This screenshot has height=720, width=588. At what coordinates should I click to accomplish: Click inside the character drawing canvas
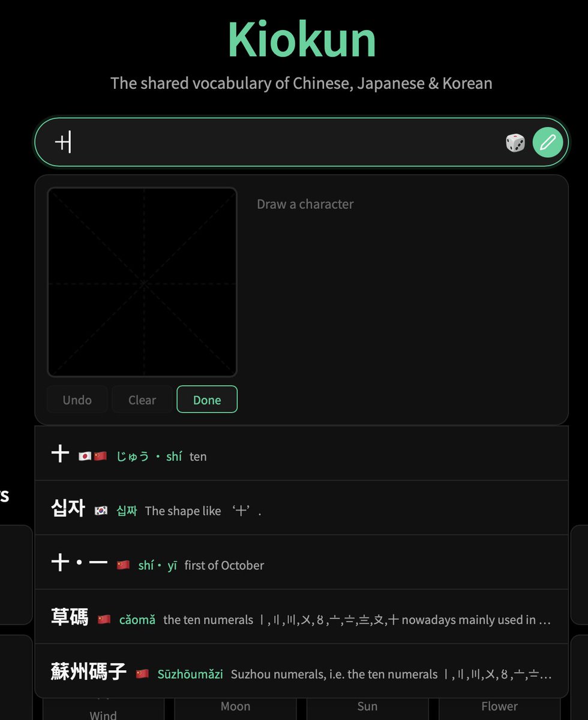(x=142, y=282)
